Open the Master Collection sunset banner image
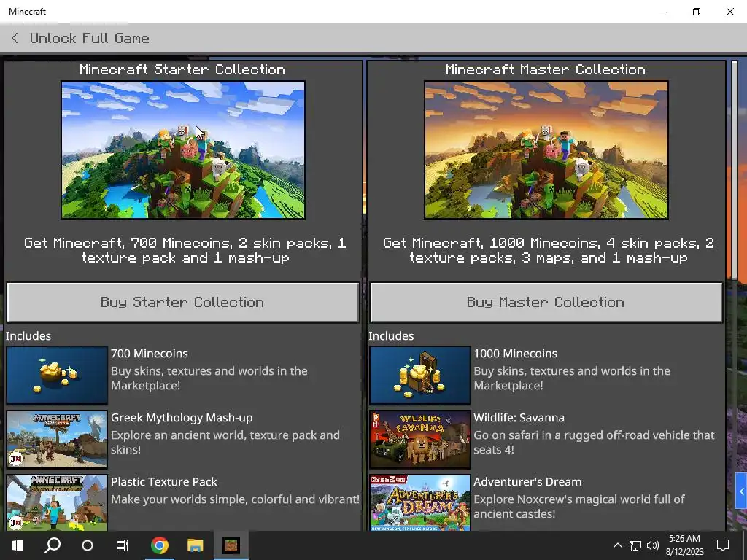Viewport: 747px width, 560px height. (546, 150)
